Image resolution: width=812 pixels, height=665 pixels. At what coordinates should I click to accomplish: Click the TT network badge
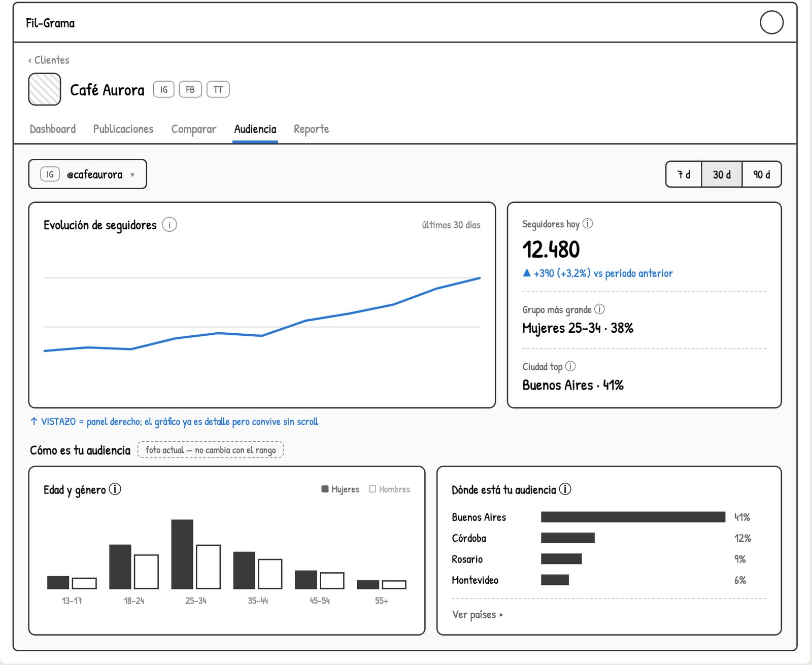point(218,89)
